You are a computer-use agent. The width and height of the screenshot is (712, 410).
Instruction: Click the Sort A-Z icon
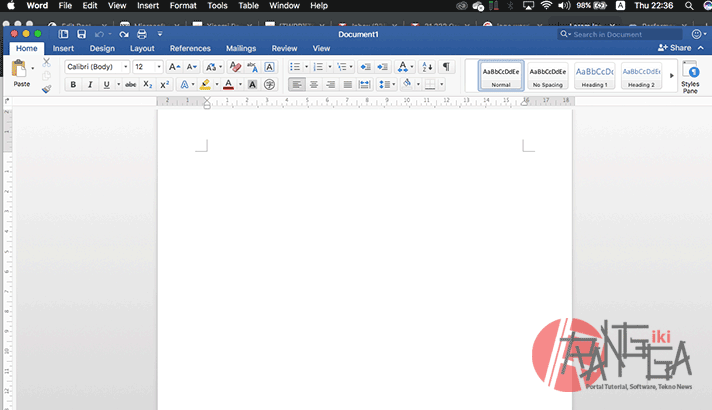(x=427, y=67)
